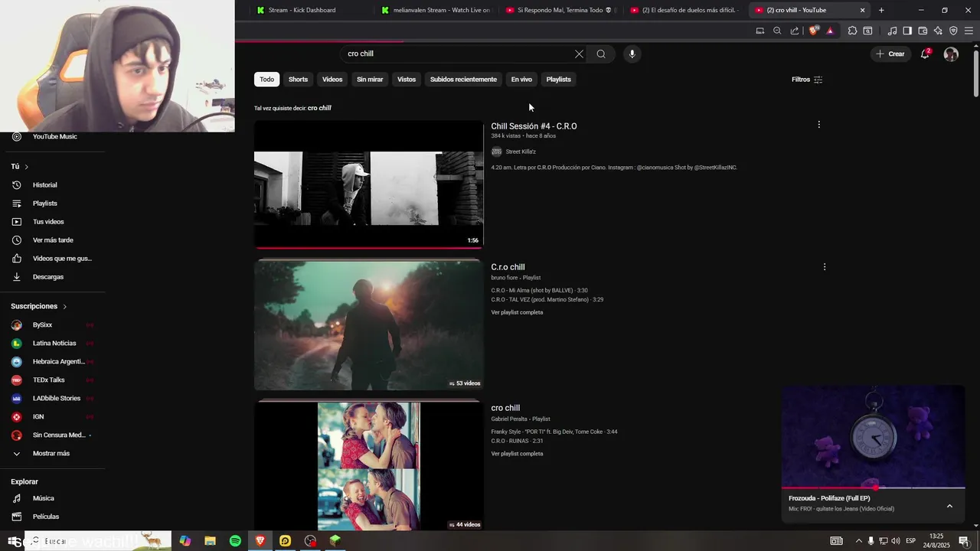Open Brave Wallet icon
This screenshot has height=551, width=980.
[923, 31]
